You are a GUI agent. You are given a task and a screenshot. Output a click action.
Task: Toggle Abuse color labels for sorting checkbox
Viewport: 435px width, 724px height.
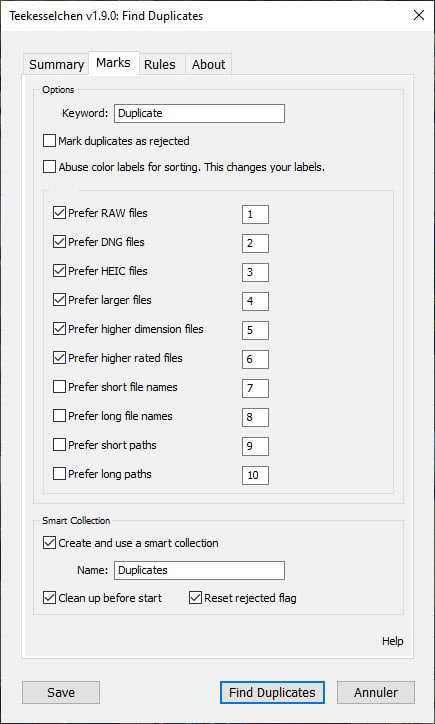49,166
